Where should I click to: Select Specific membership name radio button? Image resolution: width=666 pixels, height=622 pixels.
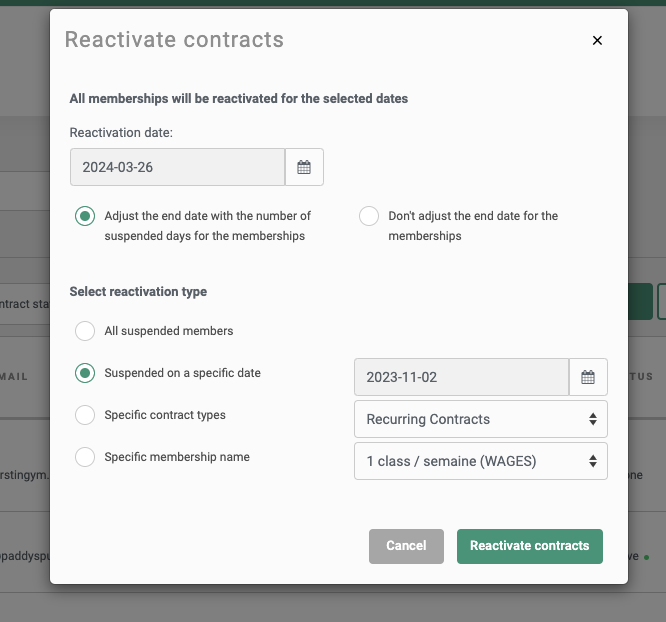85,457
